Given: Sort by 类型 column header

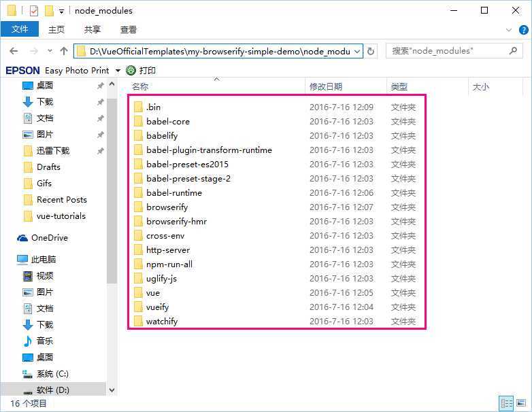Looking at the screenshot, I should coord(399,87).
